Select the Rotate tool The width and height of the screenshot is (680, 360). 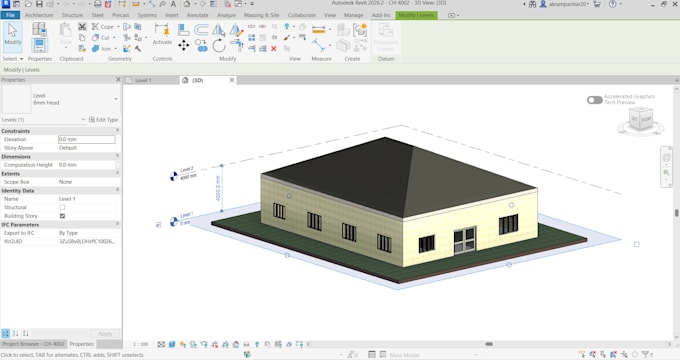coord(219,45)
